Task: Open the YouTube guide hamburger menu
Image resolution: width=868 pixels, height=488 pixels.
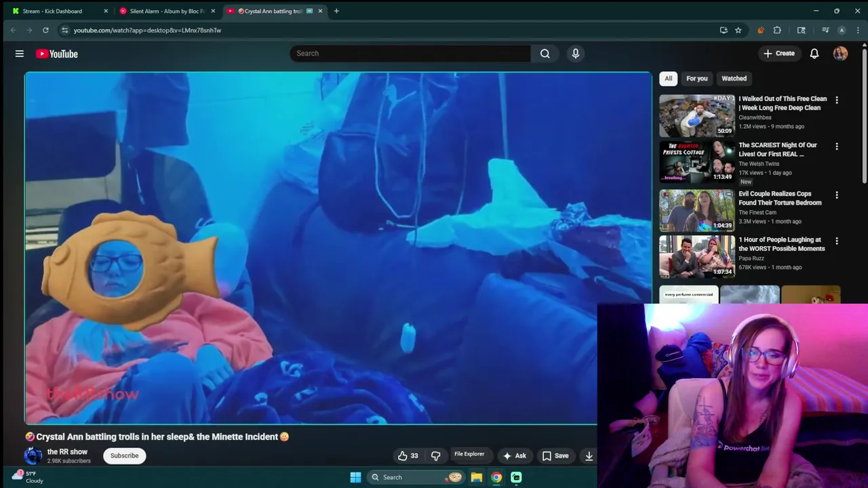Action: coord(20,54)
